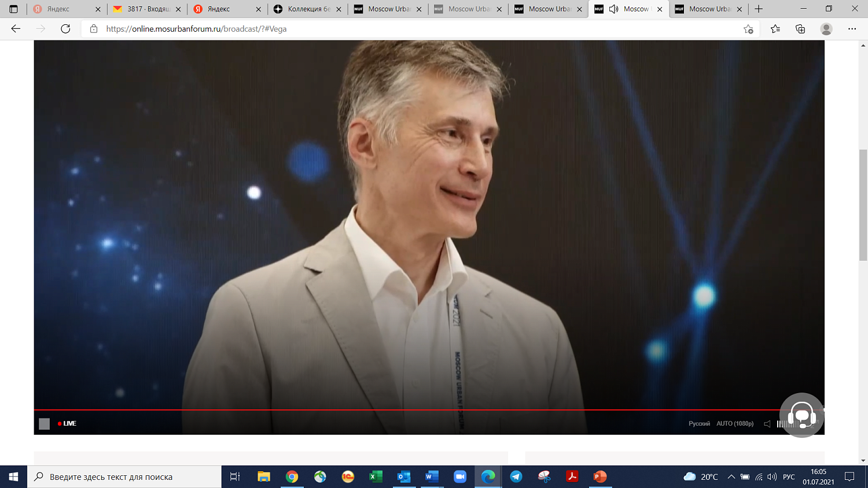Open the browser profile account icon
Image resolution: width=868 pixels, height=488 pixels.
coord(826,29)
